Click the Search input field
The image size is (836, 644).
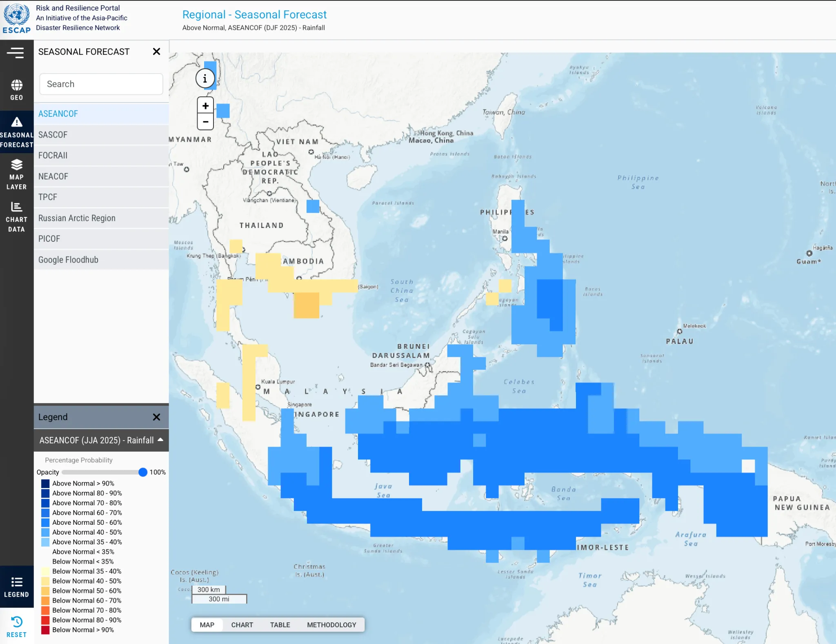click(x=101, y=84)
